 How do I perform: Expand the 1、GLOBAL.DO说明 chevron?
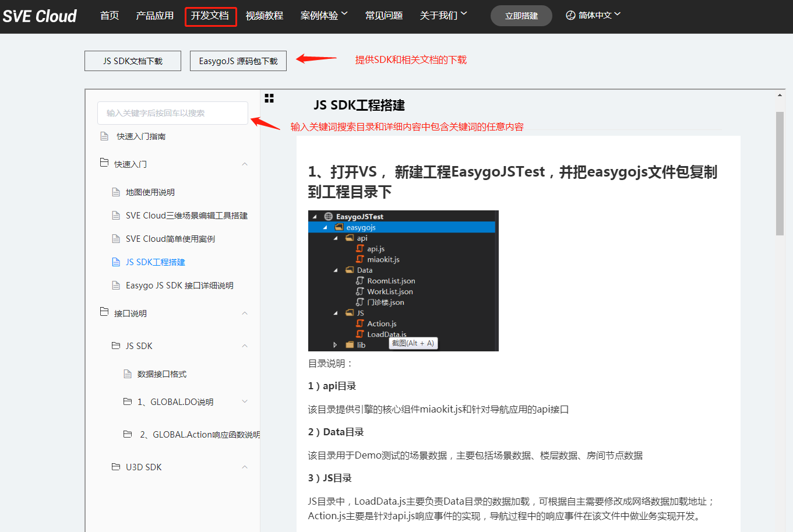click(x=245, y=401)
